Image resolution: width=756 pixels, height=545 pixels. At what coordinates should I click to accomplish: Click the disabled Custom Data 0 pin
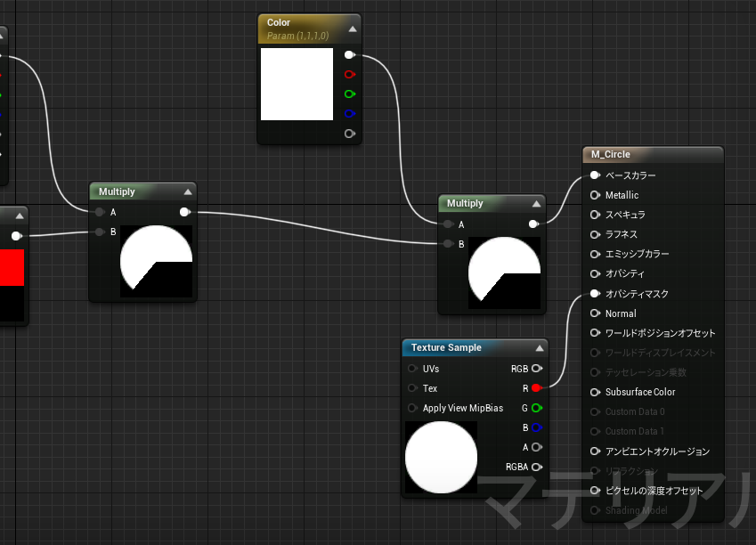click(595, 411)
